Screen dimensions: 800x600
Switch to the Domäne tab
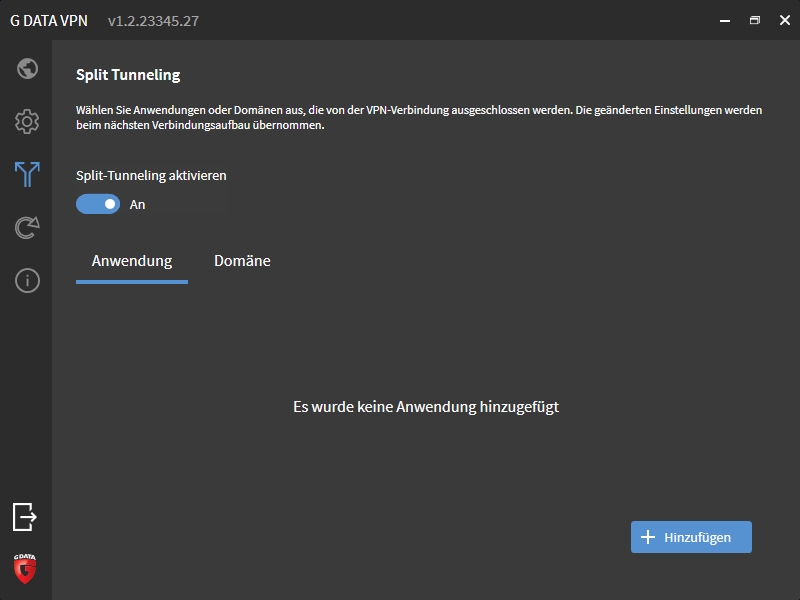click(242, 261)
